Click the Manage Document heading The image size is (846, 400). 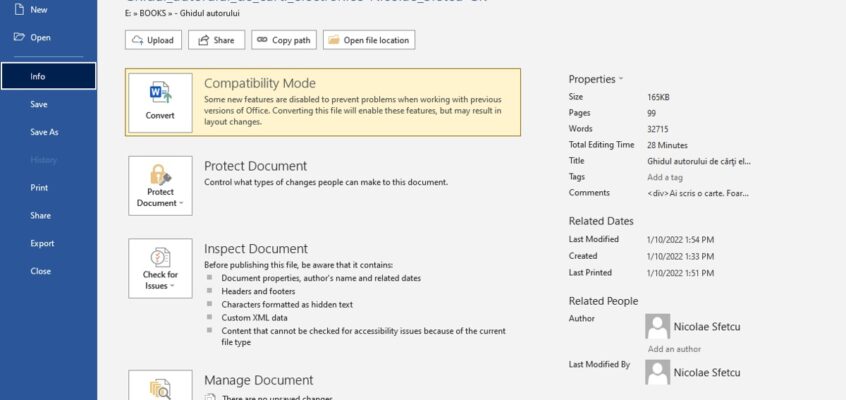point(258,380)
